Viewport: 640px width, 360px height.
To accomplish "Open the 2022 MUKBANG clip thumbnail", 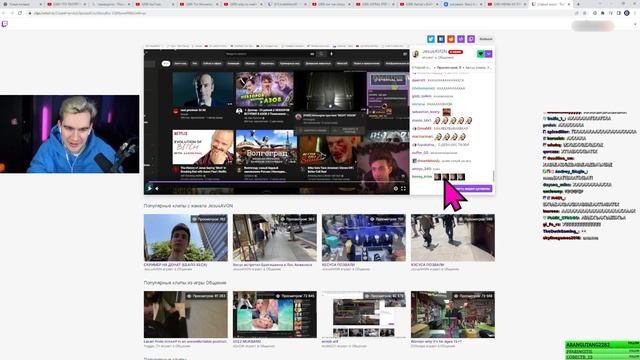I will click(275, 314).
